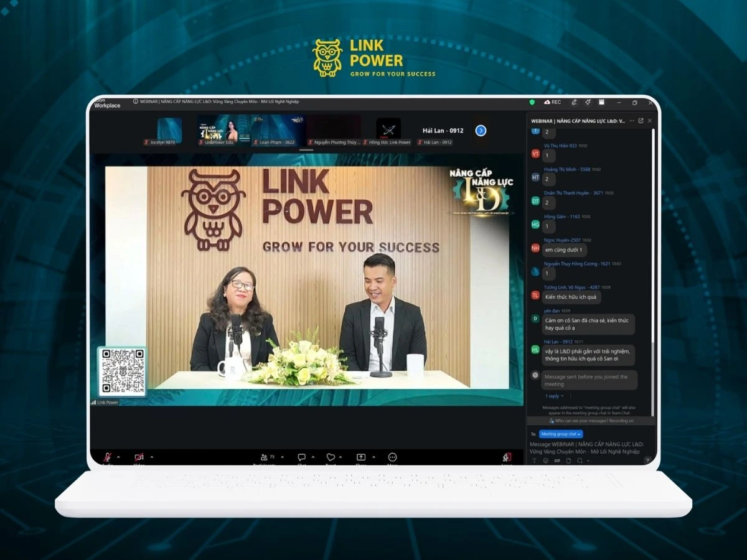Open the emoji picker in chat composer
The height and width of the screenshot is (560, 747).
tap(545, 460)
